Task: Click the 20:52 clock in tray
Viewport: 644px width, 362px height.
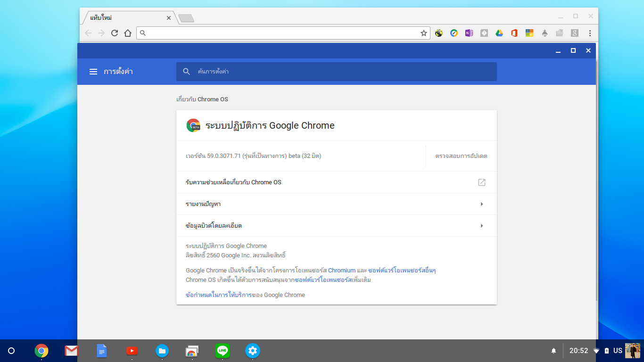Action: [x=579, y=351]
